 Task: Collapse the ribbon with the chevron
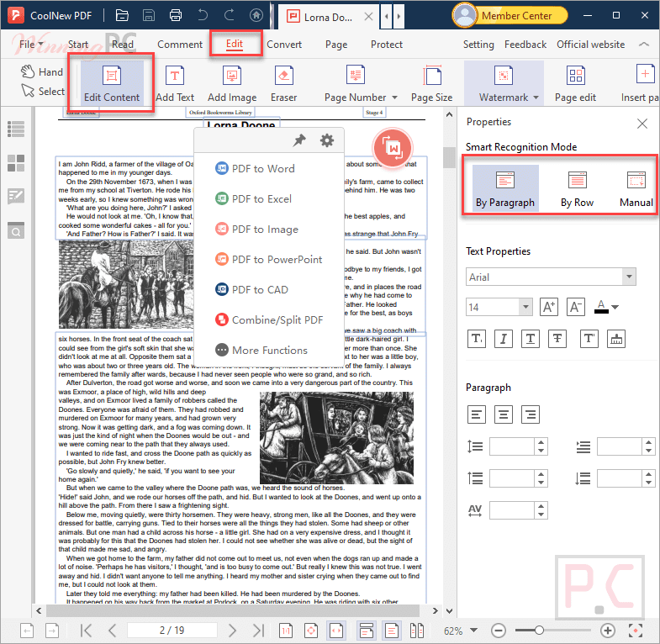[643, 45]
